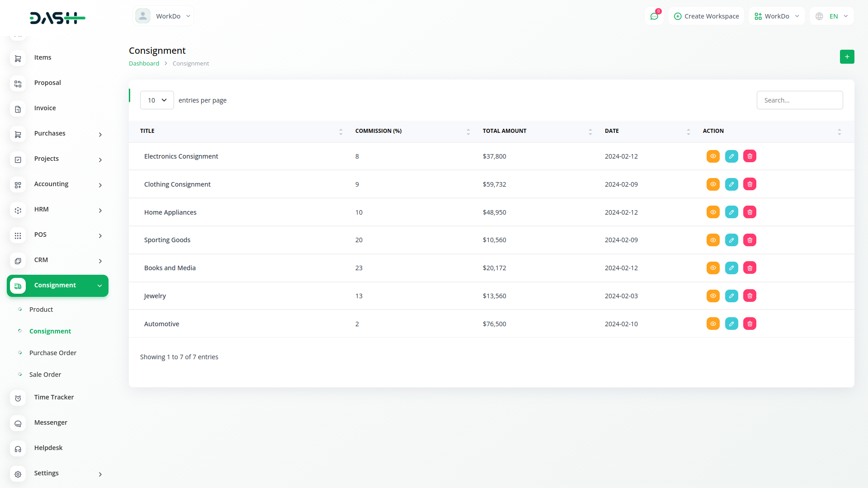Edit the Books and Media entry
Screen dimensions: 868x488
click(x=731, y=268)
